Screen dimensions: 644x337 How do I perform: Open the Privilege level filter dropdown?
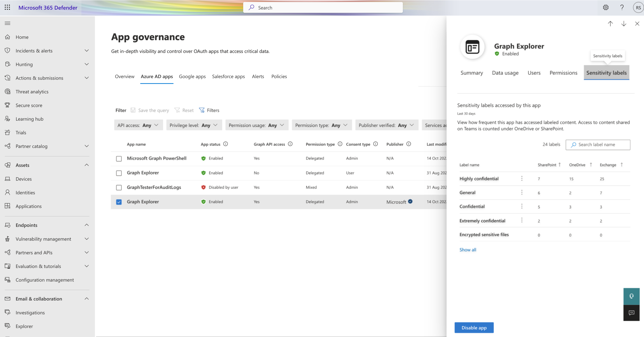tap(194, 125)
